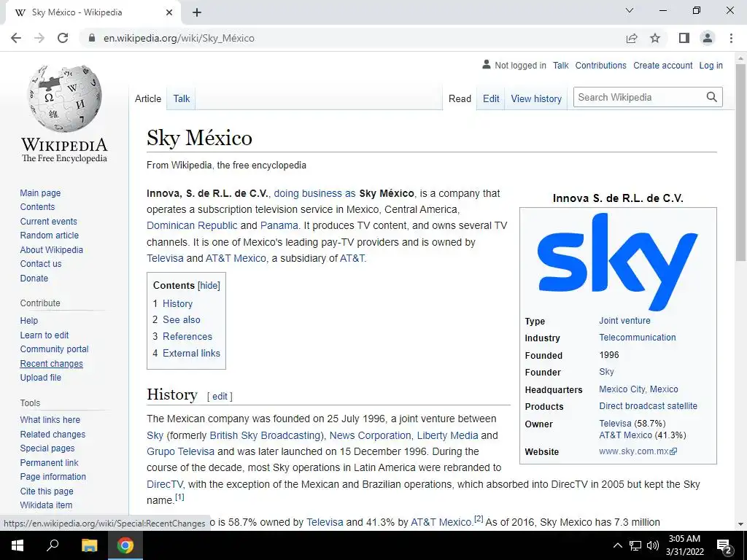Open What links here

coord(50,419)
